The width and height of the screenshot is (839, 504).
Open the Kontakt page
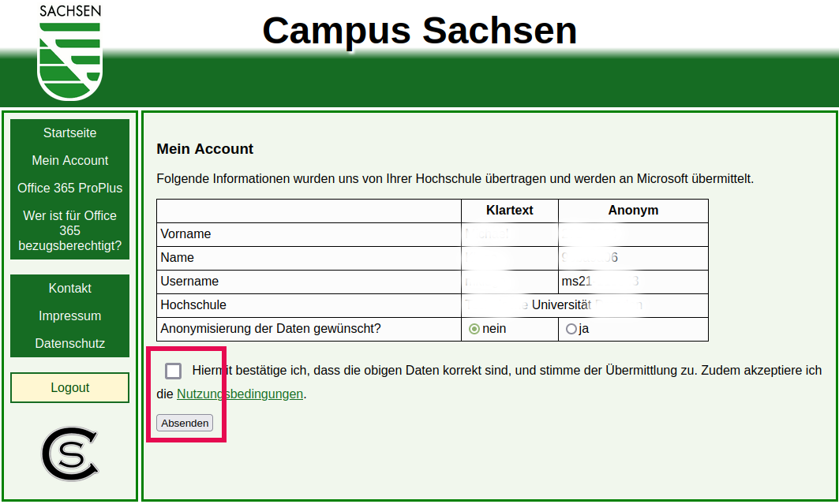tap(70, 289)
